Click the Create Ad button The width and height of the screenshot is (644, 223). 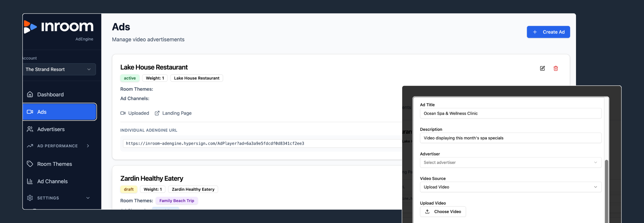(x=548, y=32)
